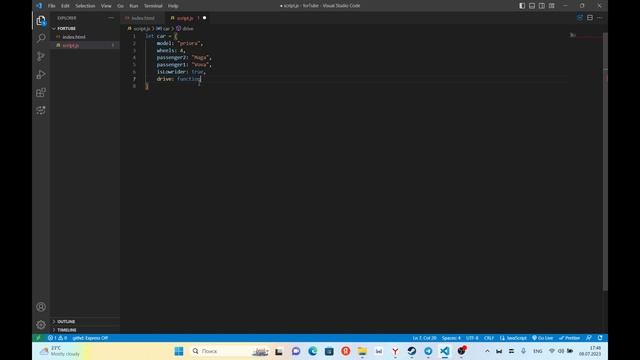
Task: Open the Help menu
Action: click(x=173, y=6)
